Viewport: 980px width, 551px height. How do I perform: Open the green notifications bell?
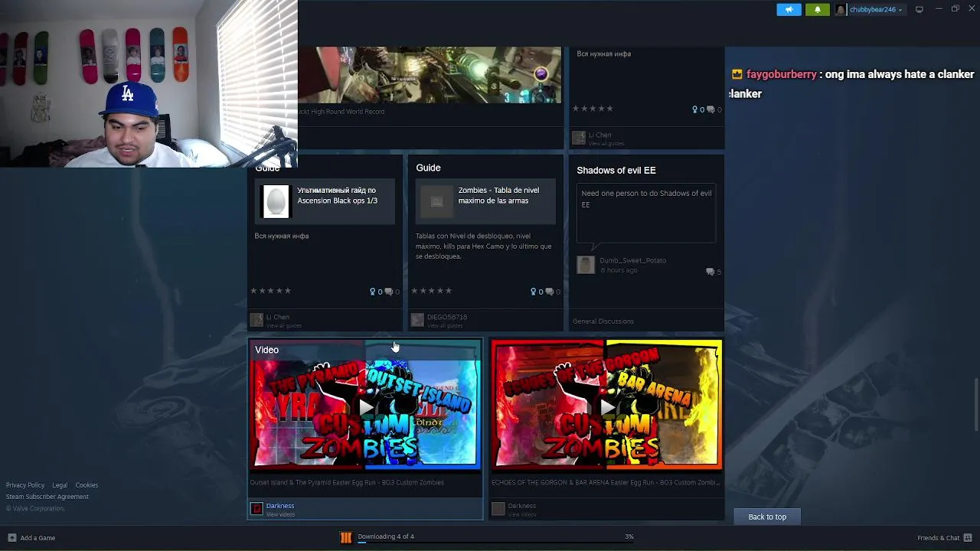(x=817, y=9)
